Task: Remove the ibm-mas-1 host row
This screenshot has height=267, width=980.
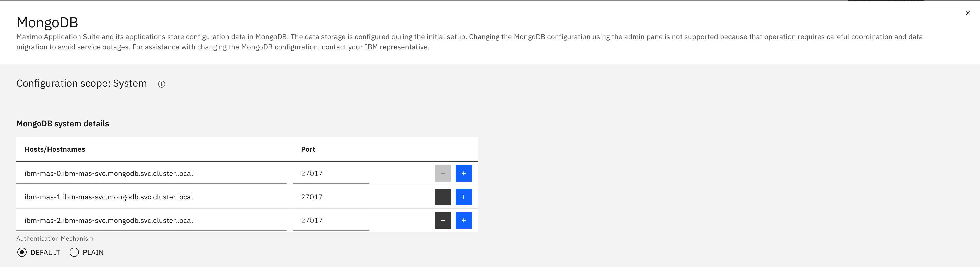Action: coord(443,197)
